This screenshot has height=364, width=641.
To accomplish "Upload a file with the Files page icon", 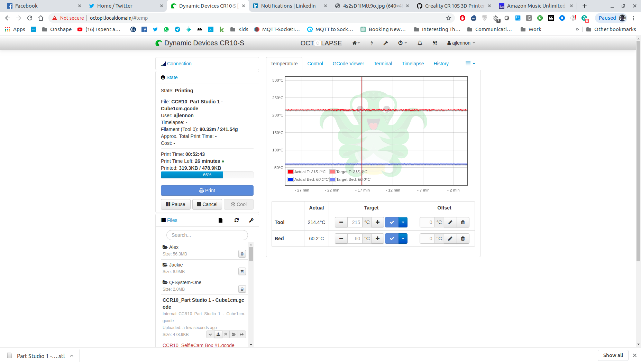I will coord(221,220).
